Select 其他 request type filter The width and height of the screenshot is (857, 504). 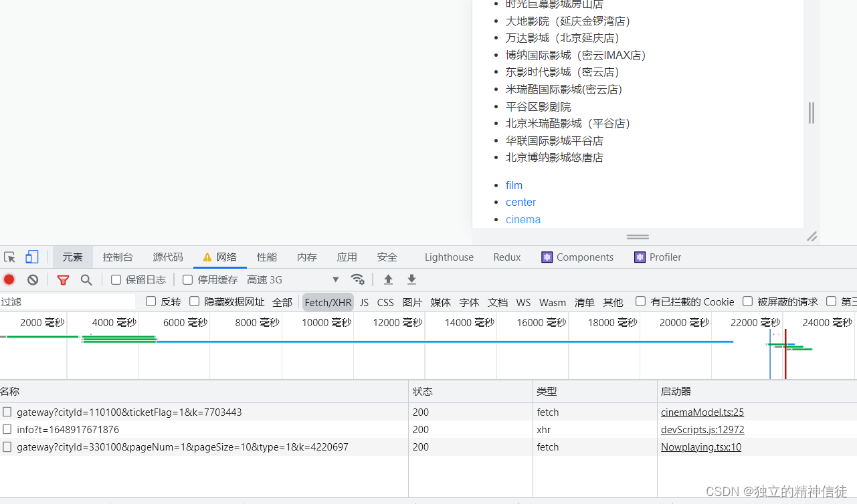coord(613,302)
